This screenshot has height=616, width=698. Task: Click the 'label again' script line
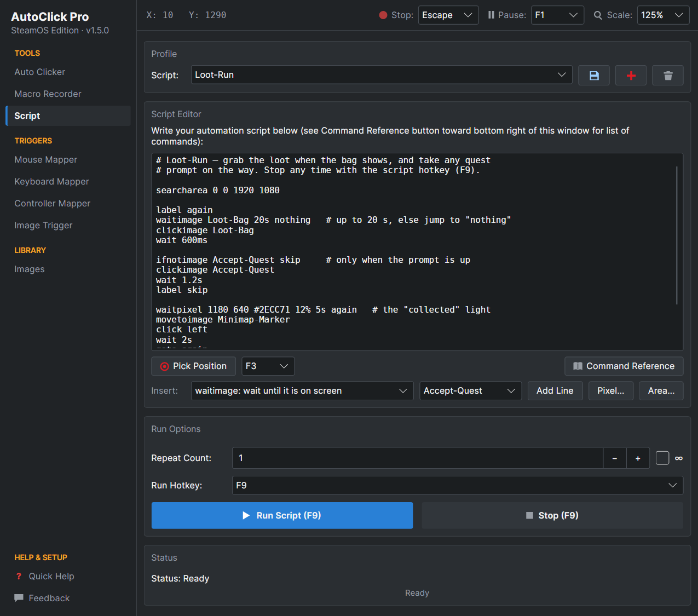click(x=184, y=210)
